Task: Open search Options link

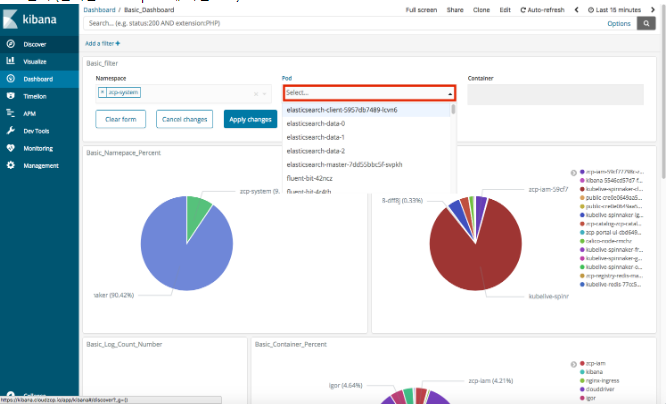Action: pos(619,24)
